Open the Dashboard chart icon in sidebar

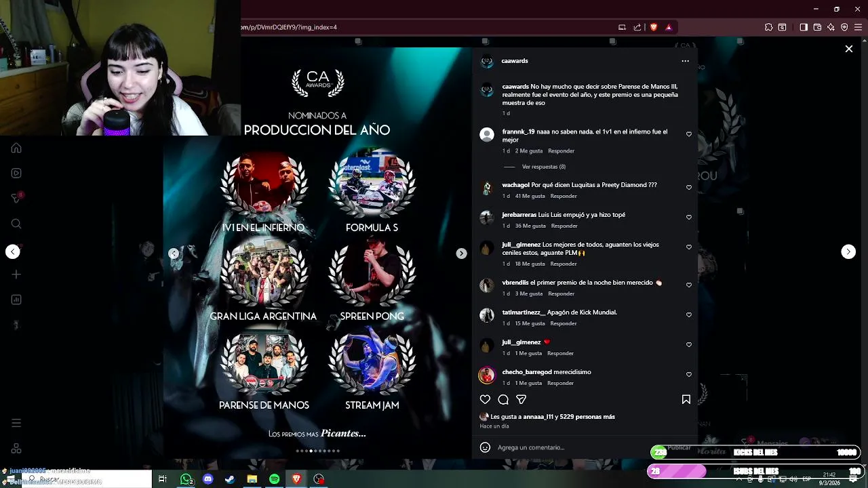(x=16, y=300)
